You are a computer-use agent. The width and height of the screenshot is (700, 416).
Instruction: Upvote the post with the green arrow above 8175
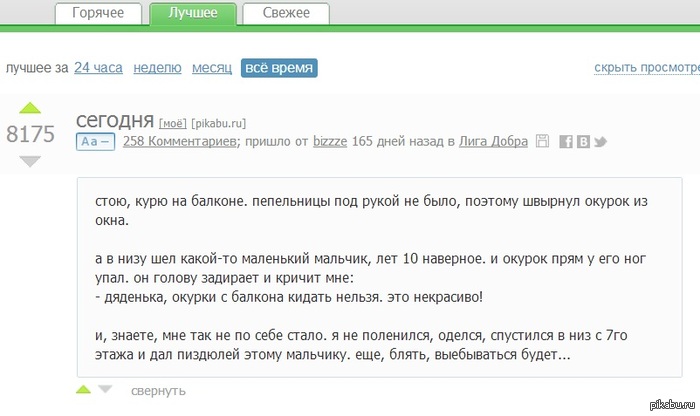(30, 108)
